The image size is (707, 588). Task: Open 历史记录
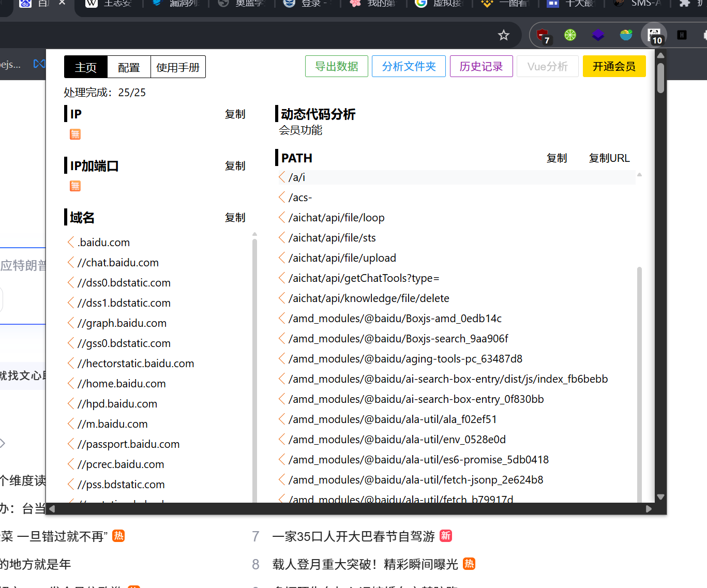click(x=481, y=66)
